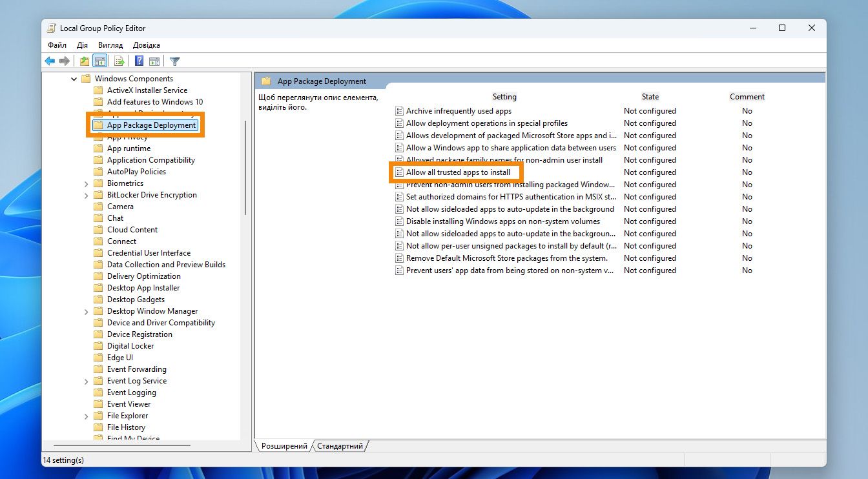Click the folder icon beside File History
The width and height of the screenshot is (868, 479).
point(98,427)
